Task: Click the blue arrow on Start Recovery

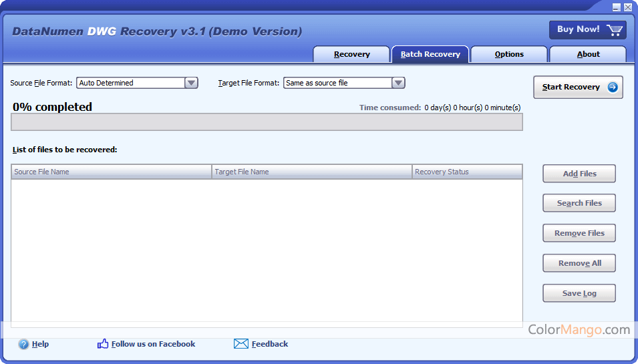Action: tap(613, 87)
